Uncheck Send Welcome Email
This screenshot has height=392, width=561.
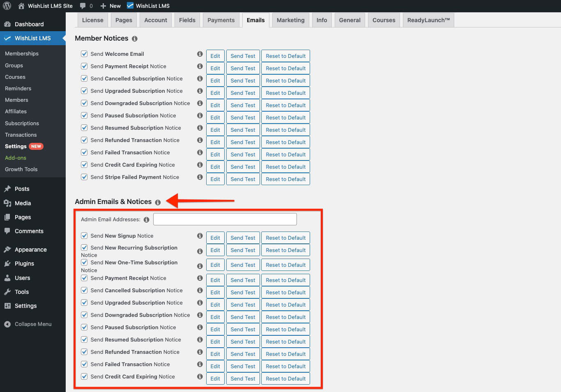pyautogui.click(x=84, y=54)
